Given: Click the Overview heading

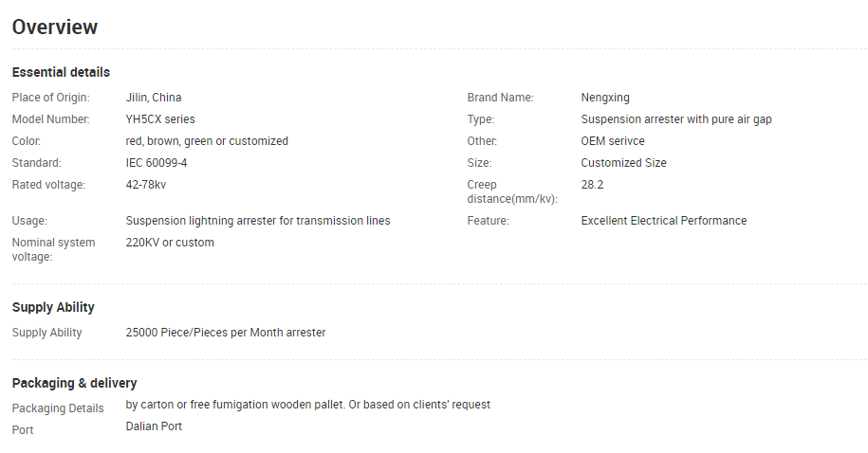Looking at the screenshot, I should [55, 27].
